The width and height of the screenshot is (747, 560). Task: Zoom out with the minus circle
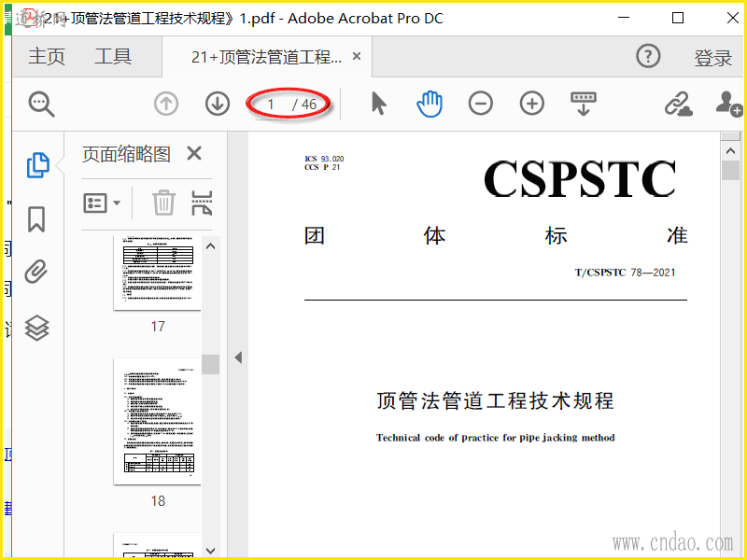pos(480,104)
